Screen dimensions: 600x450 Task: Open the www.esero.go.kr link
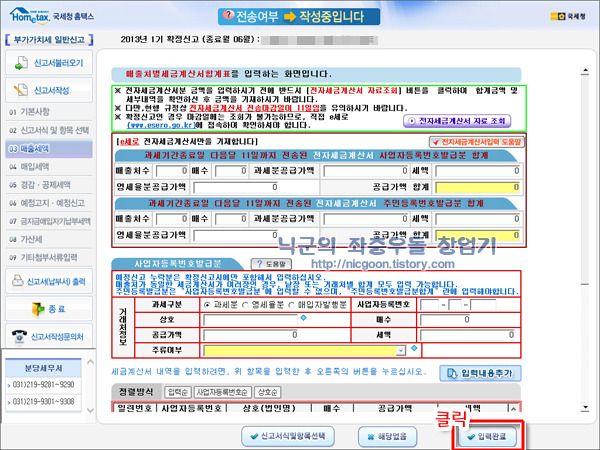coord(161,125)
